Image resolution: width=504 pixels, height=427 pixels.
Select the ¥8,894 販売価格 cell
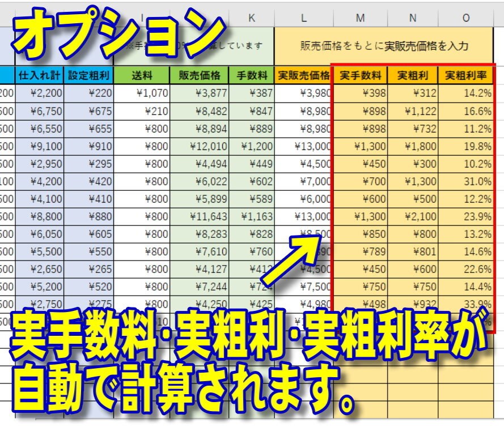[200, 129]
